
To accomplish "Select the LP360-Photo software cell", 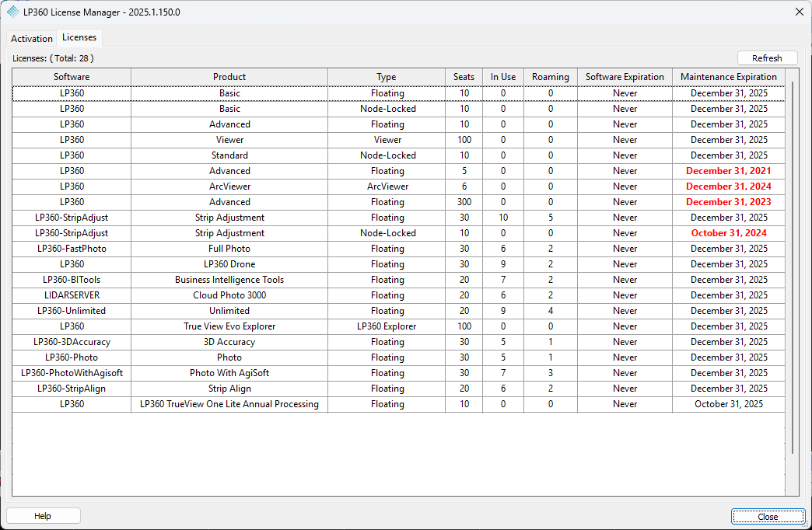I will tap(72, 357).
